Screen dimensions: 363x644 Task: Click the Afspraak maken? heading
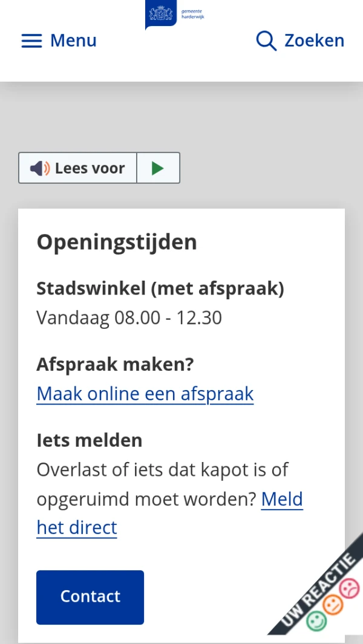pos(115,365)
